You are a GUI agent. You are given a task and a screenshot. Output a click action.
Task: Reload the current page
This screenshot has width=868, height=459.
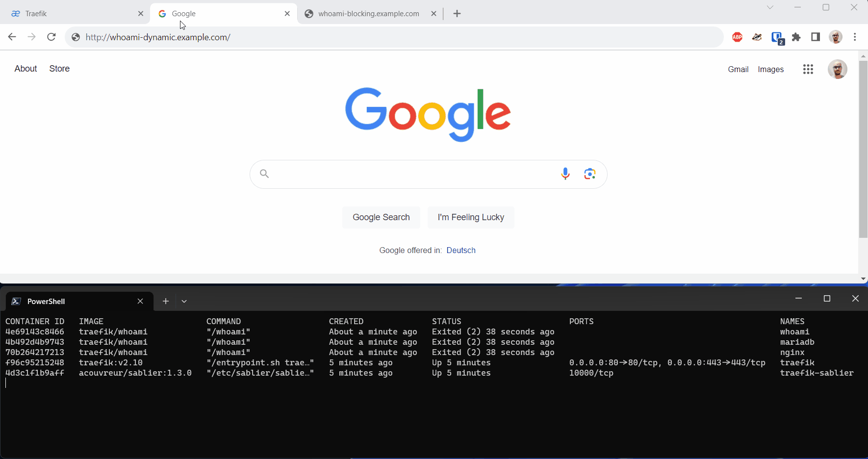[x=51, y=37]
